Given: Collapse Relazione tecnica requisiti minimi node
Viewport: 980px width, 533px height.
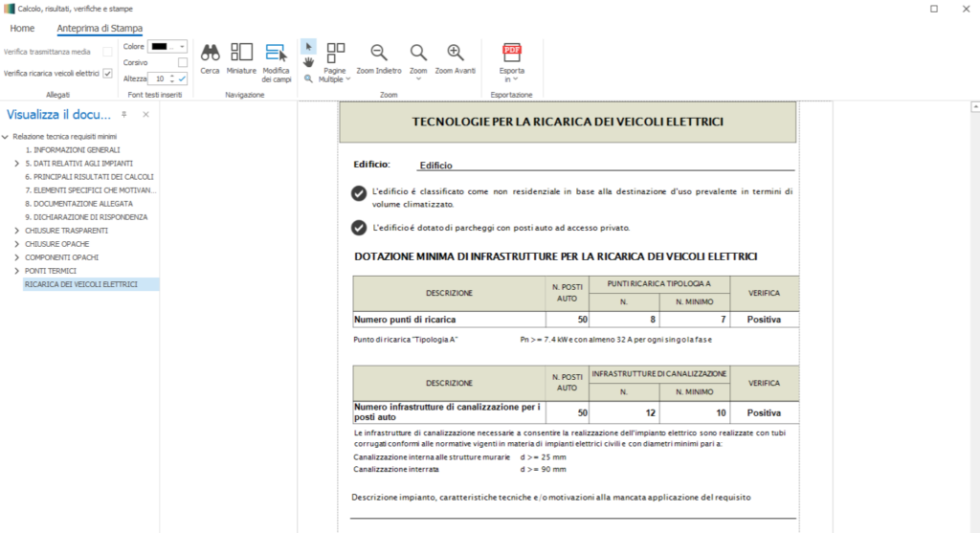Looking at the screenshot, I should 5,136.
